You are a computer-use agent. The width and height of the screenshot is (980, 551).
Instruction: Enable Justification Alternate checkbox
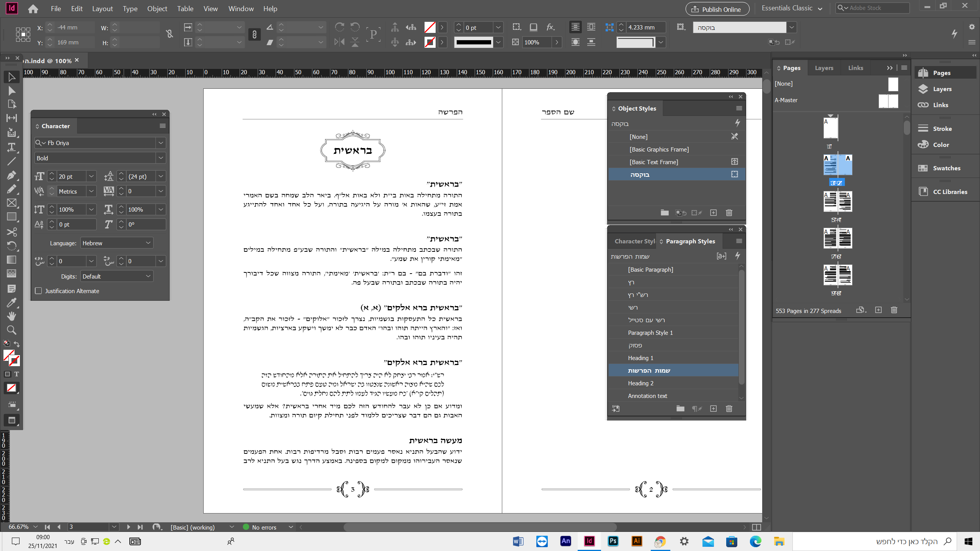click(x=39, y=291)
